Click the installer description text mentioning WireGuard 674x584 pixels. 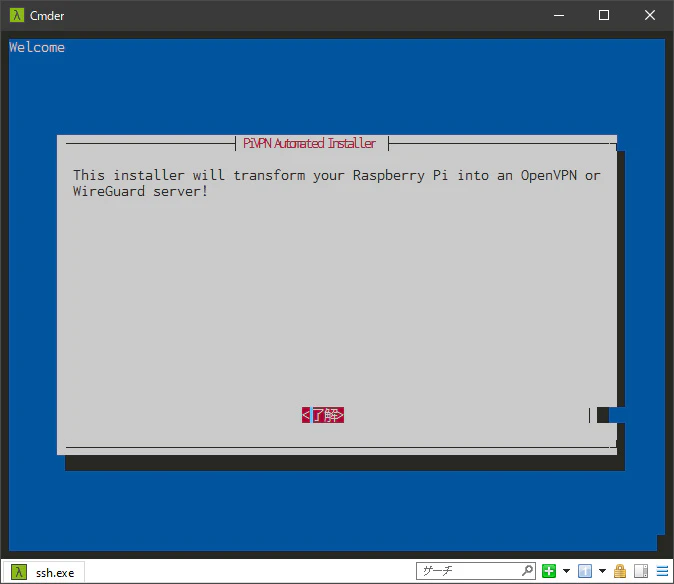(336, 183)
